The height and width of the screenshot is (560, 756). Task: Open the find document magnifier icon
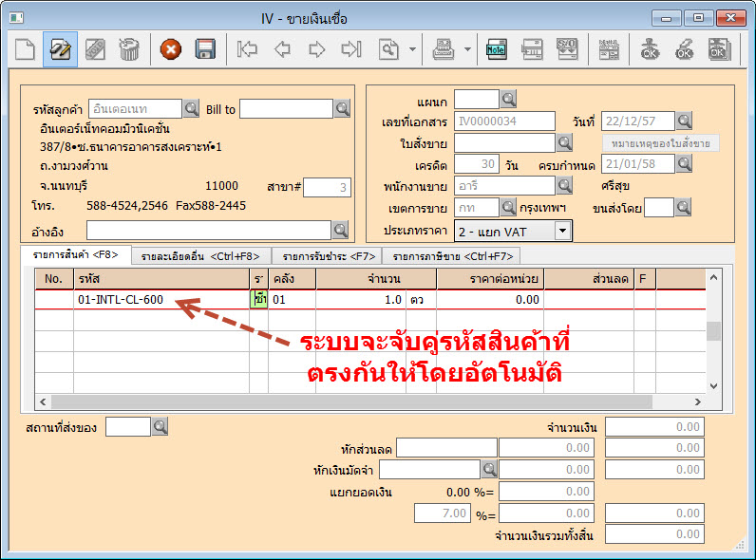click(x=388, y=49)
